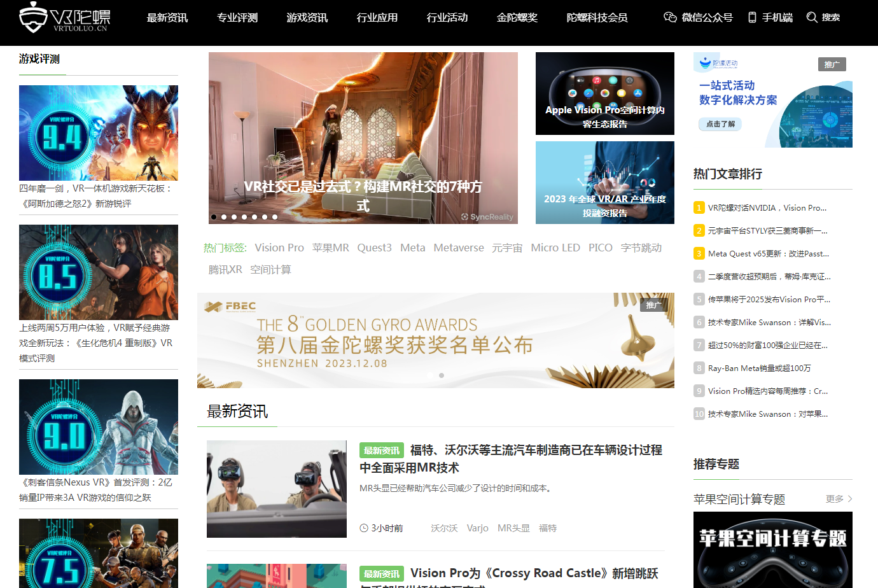Click the clock icon beside 3小时前

364,528
